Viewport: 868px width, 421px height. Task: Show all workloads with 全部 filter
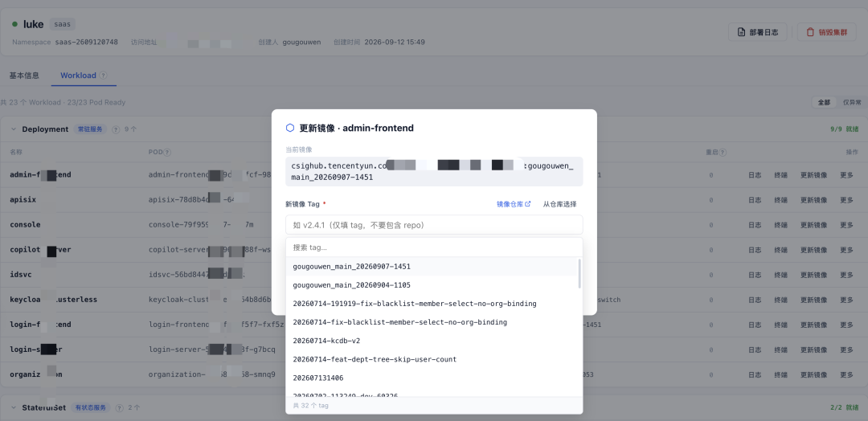tap(824, 102)
